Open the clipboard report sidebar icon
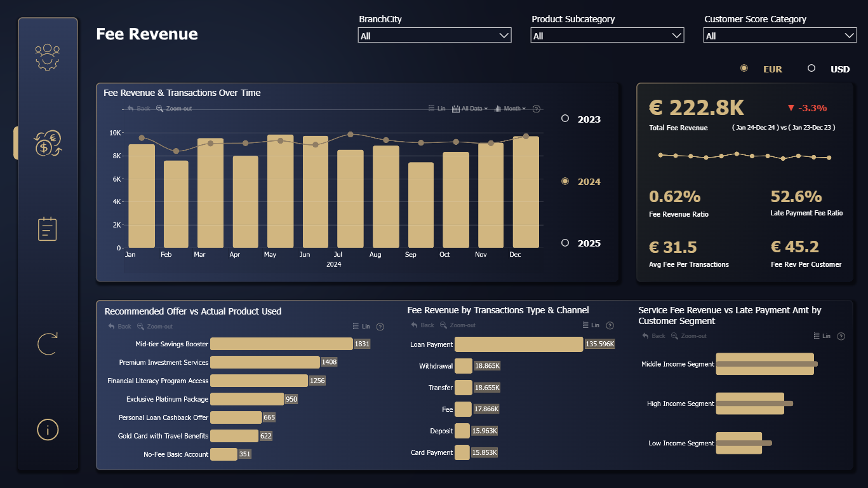The width and height of the screenshot is (868, 488). click(48, 229)
